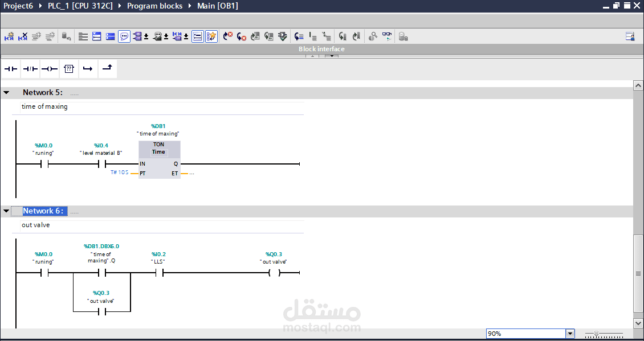Open a branch from favorites

click(88, 69)
